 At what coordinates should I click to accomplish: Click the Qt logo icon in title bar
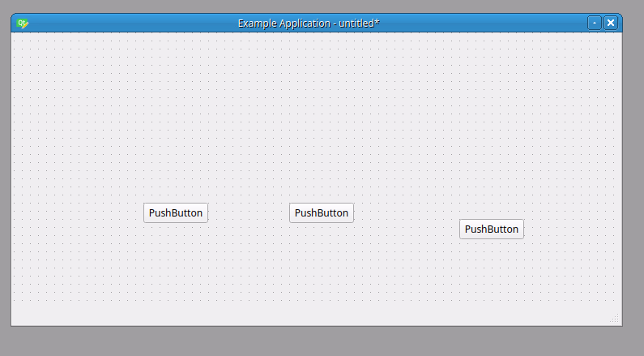point(22,23)
